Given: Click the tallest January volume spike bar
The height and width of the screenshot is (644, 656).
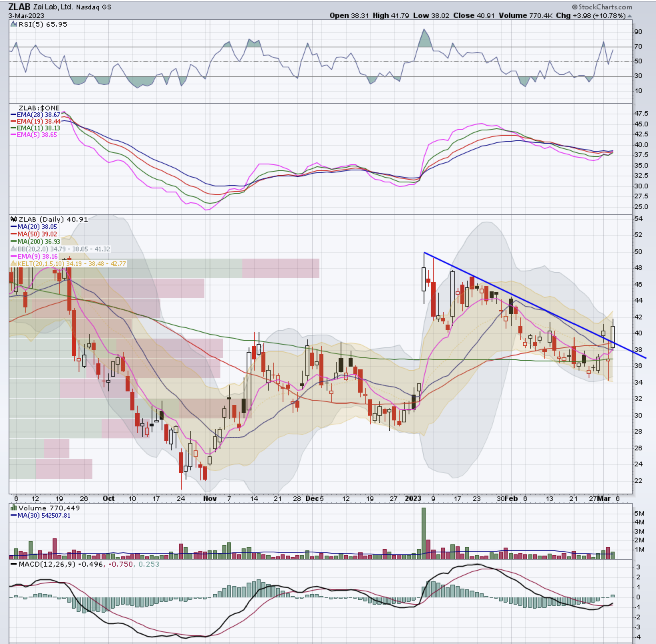Looking at the screenshot, I should (x=423, y=533).
